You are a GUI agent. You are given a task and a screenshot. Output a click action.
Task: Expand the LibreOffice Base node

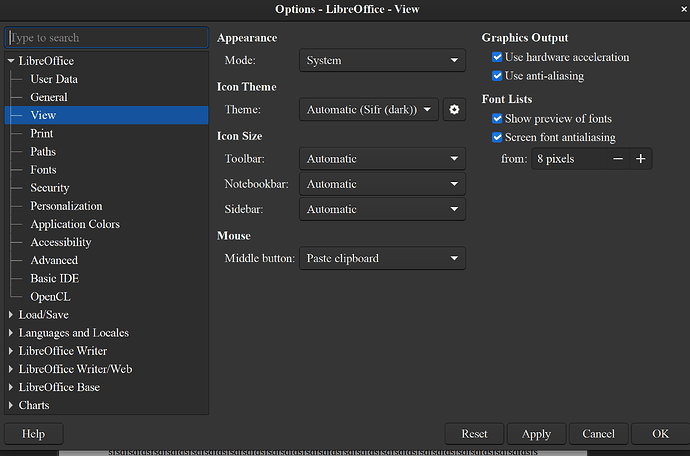coord(11,387)
